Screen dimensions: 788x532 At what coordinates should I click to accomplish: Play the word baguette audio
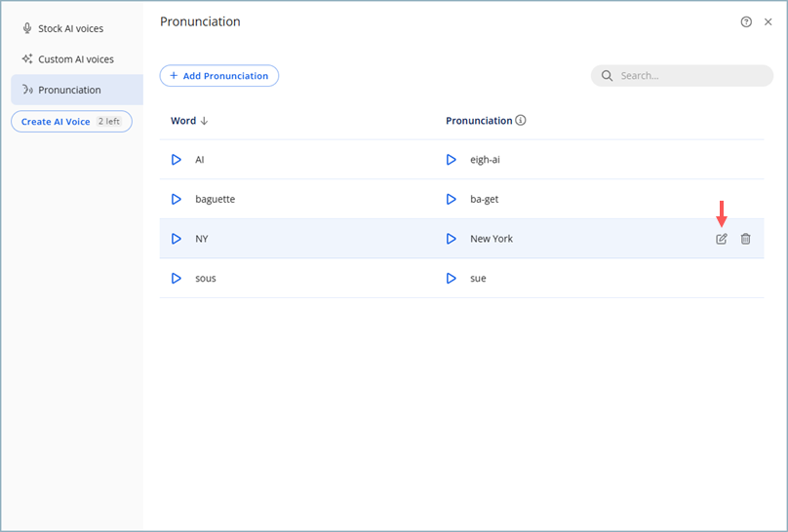point(177,199)
